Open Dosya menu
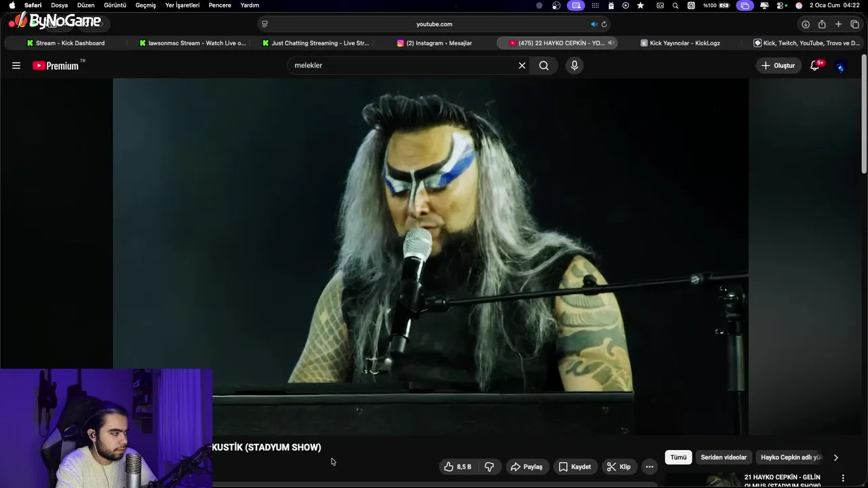The height and width of the screenshot is (488, 868). (x=59, y=5)
